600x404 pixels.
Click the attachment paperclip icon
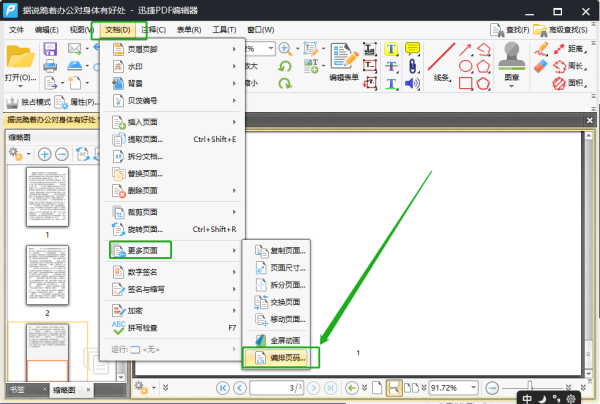[412, 66]
